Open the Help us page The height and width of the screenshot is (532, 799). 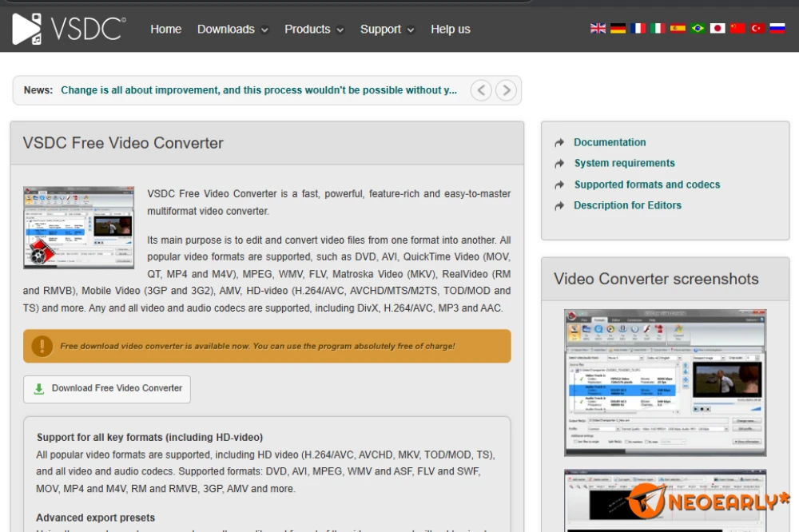point(451,29)
